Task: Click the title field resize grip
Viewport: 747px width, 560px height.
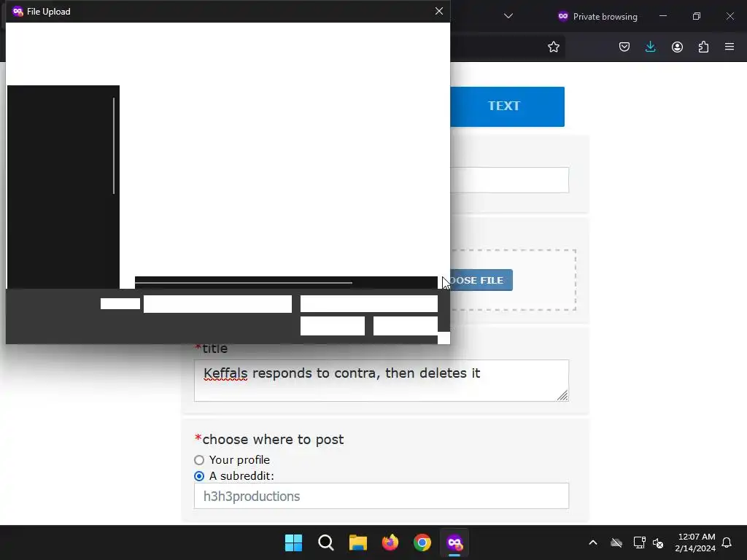Action: (x=562, y=395)
